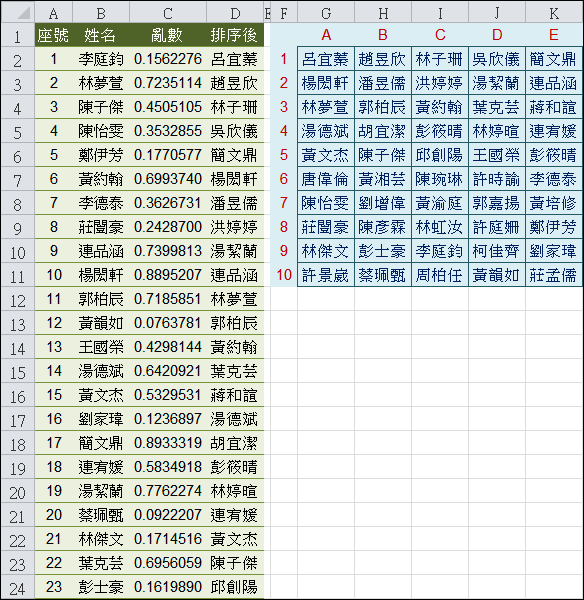Select the cell with 0.0763781
The height and width of the screenshot is (600, 584).
[x=168, y=323]
